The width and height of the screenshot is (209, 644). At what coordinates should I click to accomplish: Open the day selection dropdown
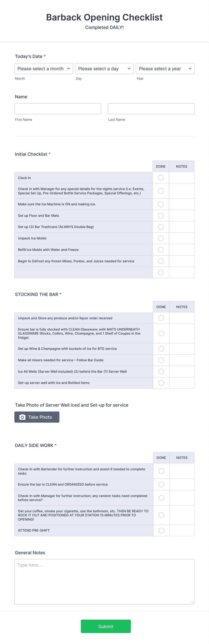[x=104, y=68]
